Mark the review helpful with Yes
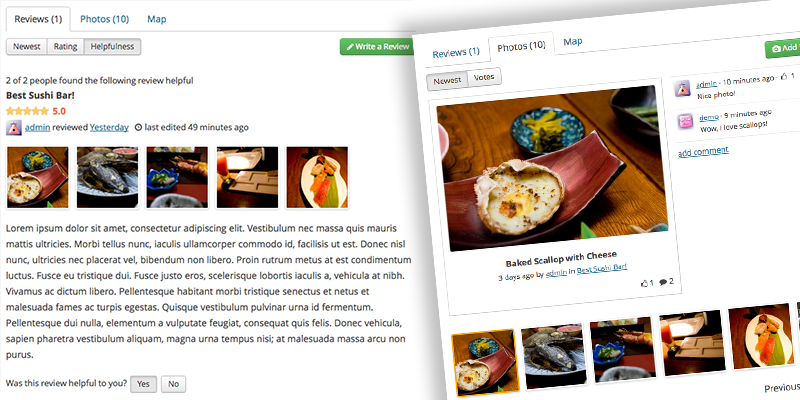Screen dimensions: 800x400 [143, 384]
